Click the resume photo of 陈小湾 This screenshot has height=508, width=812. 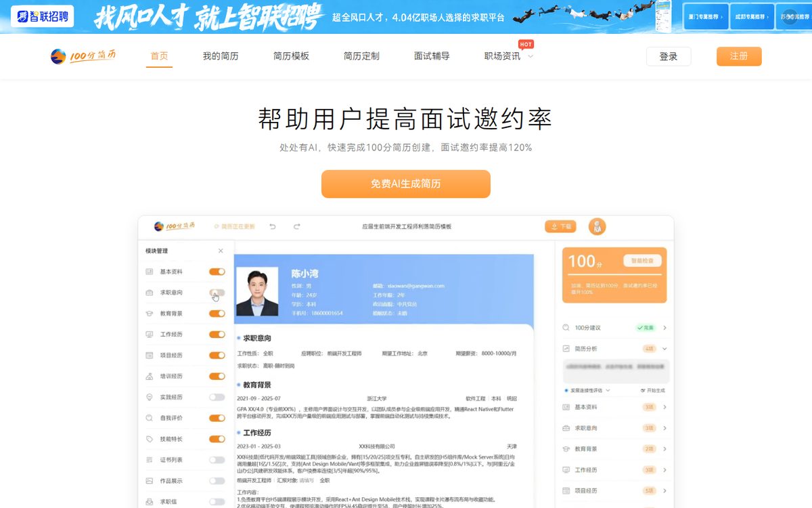point(257,291)
